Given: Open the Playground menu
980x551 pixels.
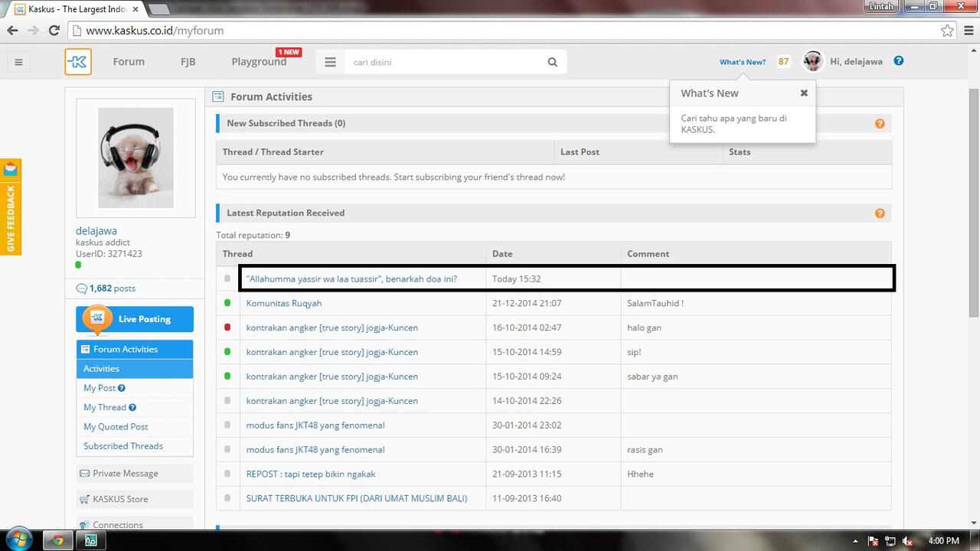Looking at the screenshot, I should [x=259, y=62].
